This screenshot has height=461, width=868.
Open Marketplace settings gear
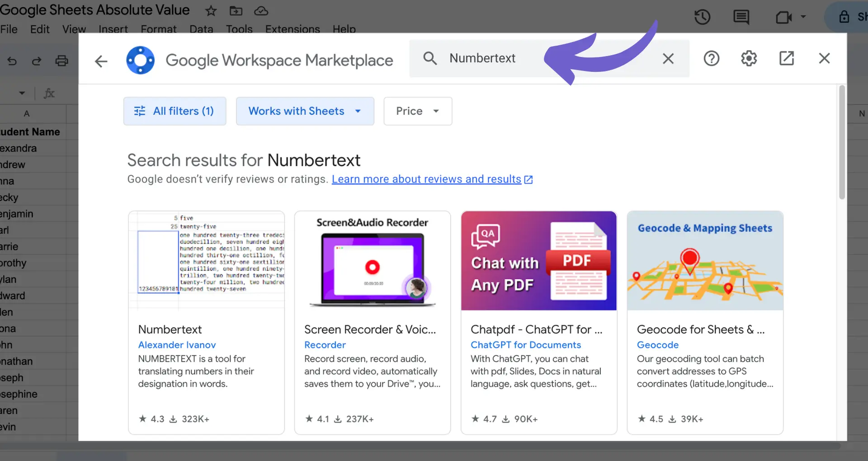[749, 58]
